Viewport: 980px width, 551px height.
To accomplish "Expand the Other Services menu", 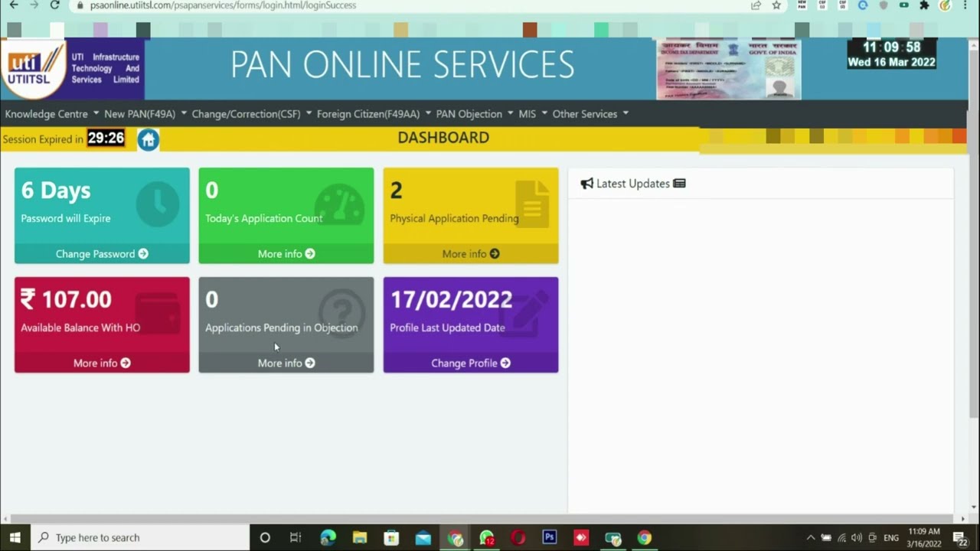I will [x=590, y=114].
